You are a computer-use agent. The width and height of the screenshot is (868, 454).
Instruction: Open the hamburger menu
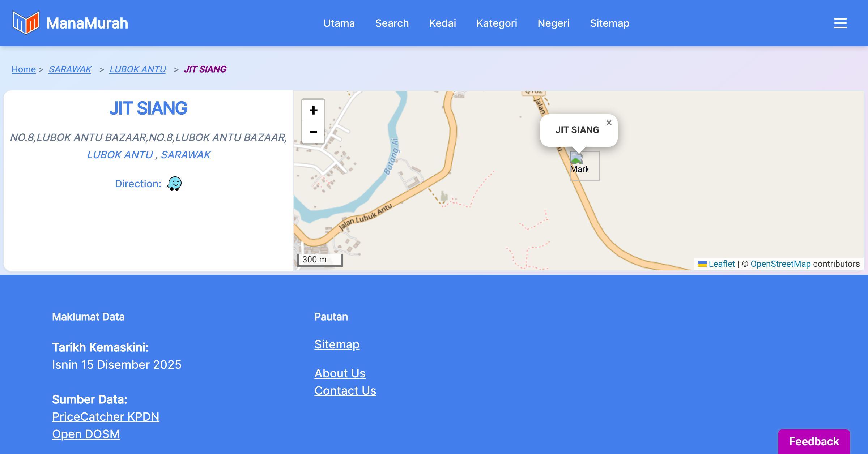coord(840,23)
